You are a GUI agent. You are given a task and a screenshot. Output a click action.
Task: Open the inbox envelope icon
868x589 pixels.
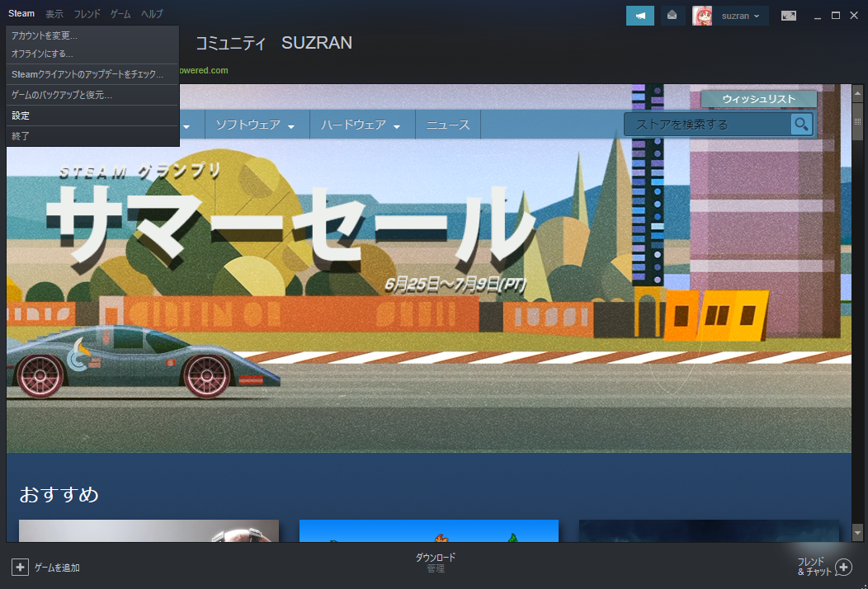672,16
